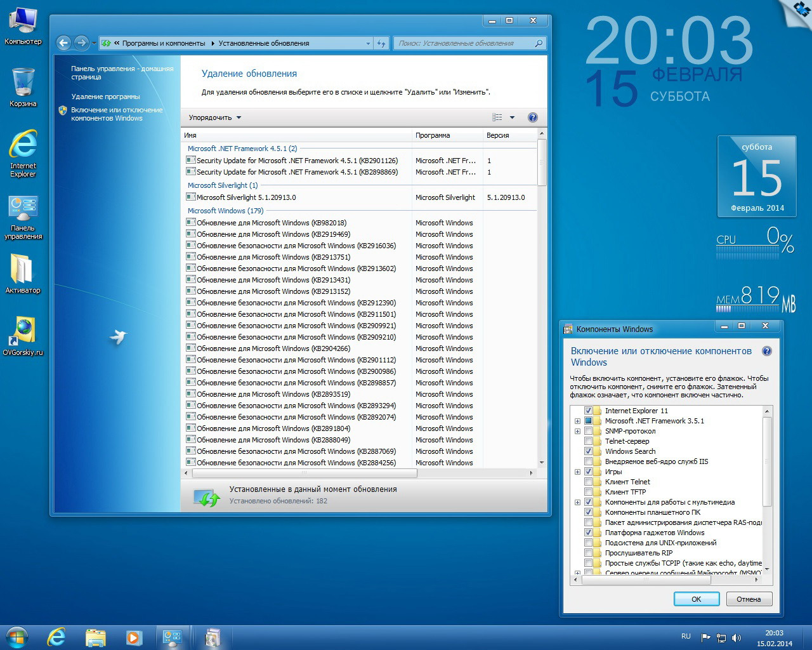Click the calendar gadget showing 15
This screenshot has height=650, width=812.
757,176
